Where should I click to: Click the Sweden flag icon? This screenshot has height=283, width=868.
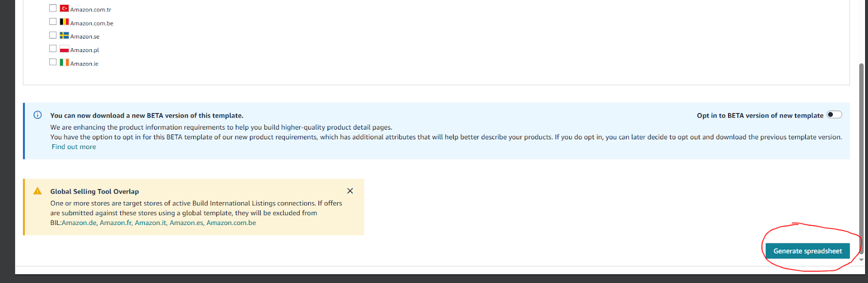64,36
